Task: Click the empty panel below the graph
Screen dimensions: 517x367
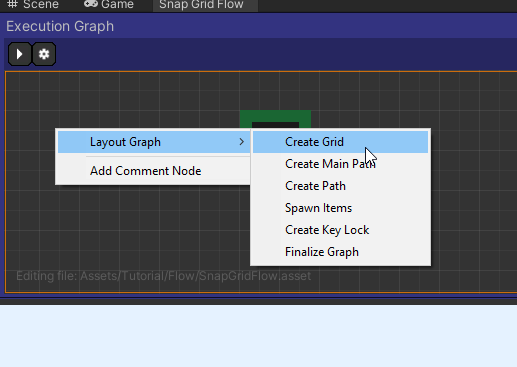Action: pyautogui.click(x=258, y=336)
